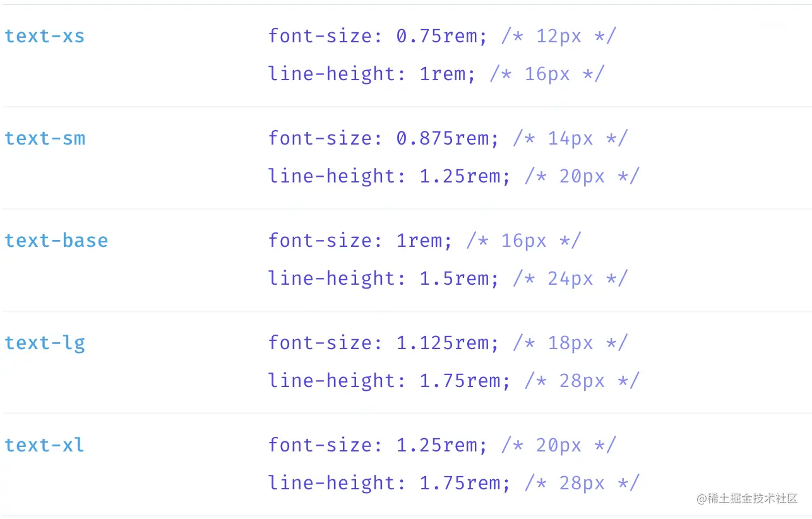Click the text-base class name
812x519 pixels.
pyautogui.click(x=56, y=241)
